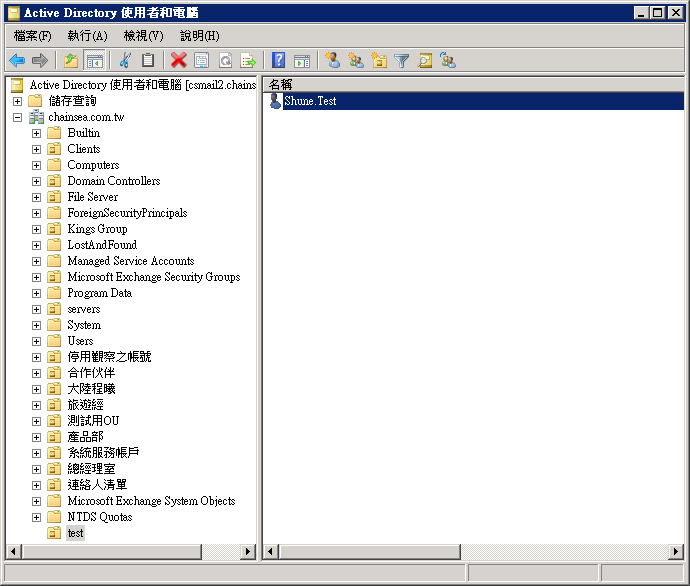
Task: Open the 說明(H) menu
Action: click(200, 36)
